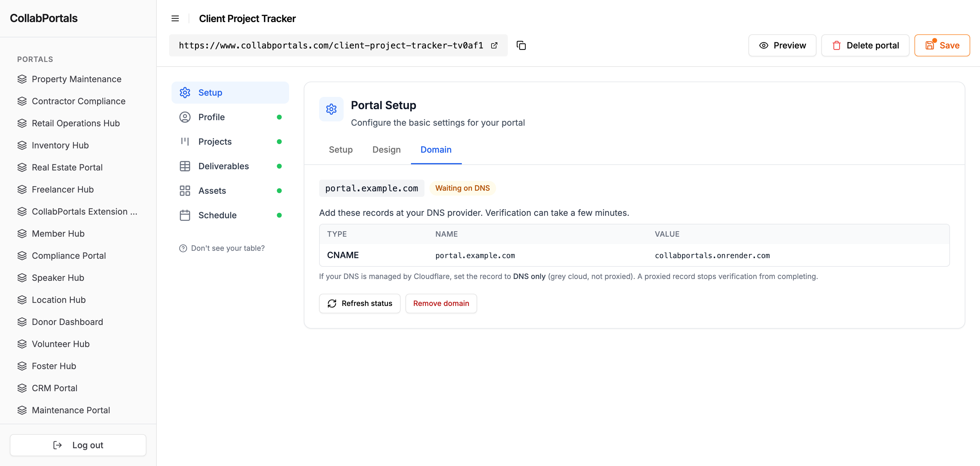The width and height of the screenshot is (980, 466).
Task: Click the Portal Setup gear icon
Action: coord(331,109)
